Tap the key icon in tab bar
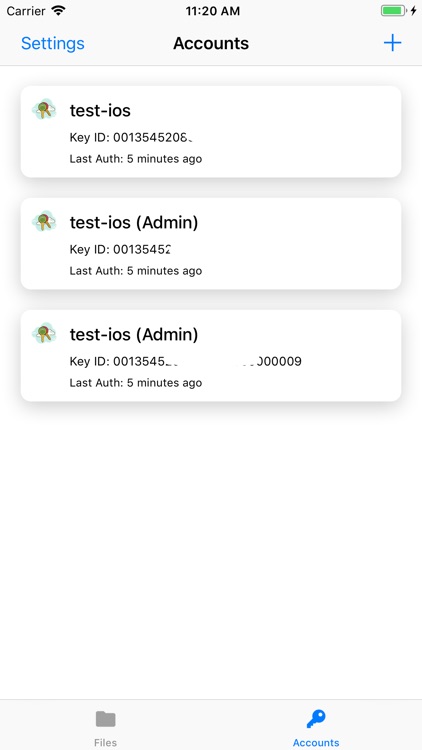Screen dimensions: 422x750 pos(316,718)
